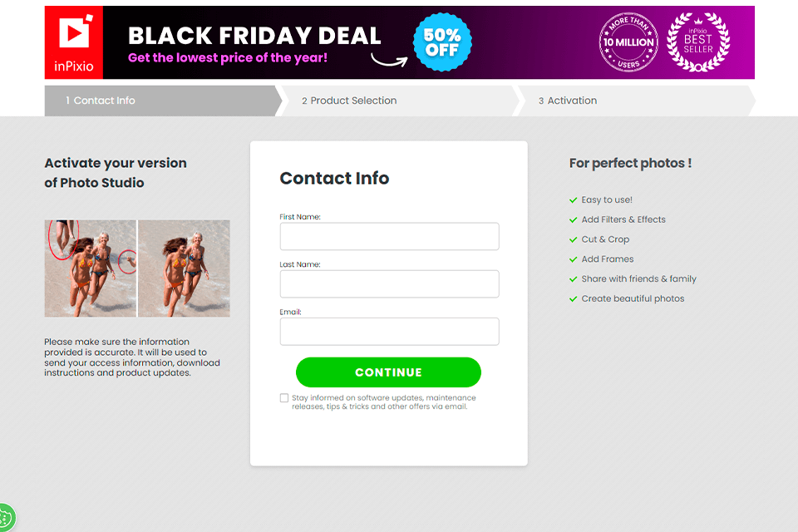The image size is (798, 532).
Task: Focus the First Name field
Action: pyautogui.click(x=389, y=236)
